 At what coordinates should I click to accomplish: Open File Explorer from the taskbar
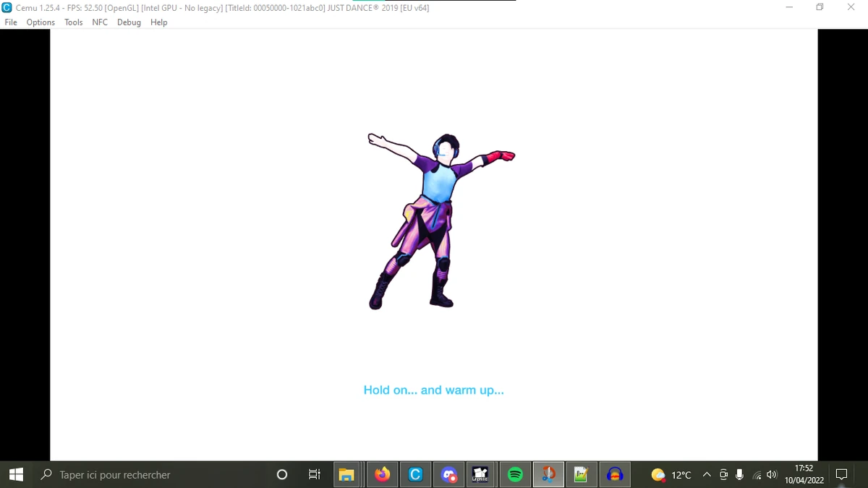tap(346, 474)
